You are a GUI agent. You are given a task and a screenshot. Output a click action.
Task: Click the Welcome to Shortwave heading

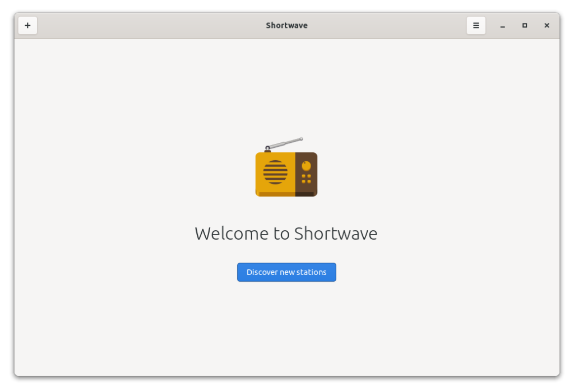coord(286,234)
